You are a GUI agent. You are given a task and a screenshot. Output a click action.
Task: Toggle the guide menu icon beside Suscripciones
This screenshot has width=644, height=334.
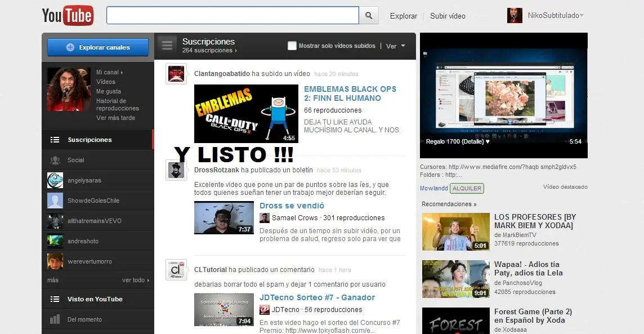[167, 45]
